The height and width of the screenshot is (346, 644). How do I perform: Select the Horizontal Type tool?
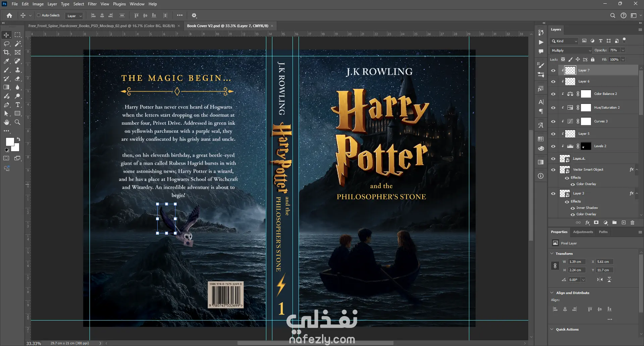pos(17,105)
